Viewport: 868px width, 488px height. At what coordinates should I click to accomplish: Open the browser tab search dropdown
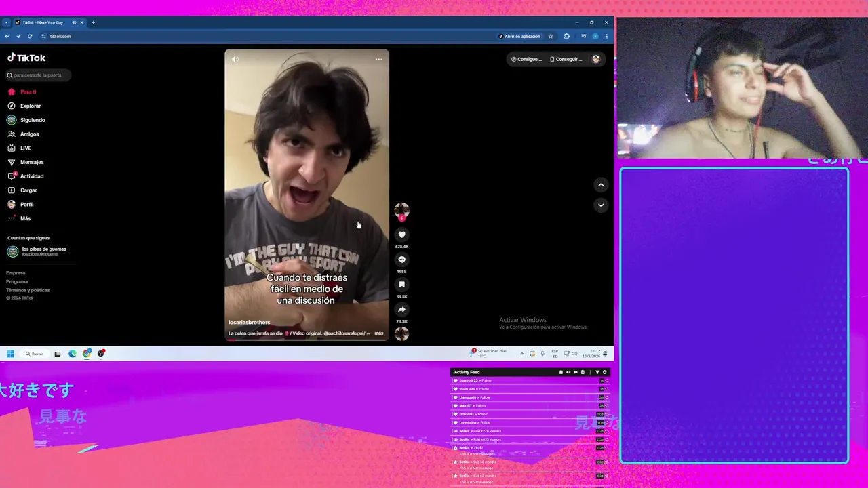coord(6,22)
